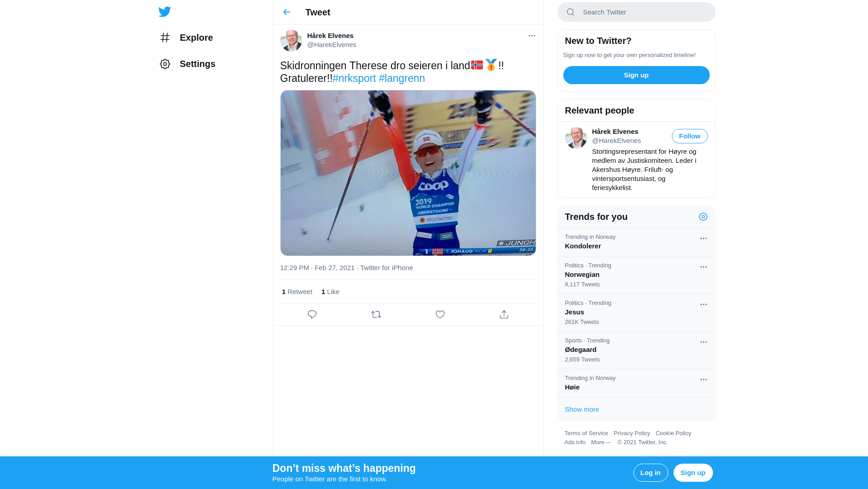Click the retweet icon under the tweet

click(376, 314)
